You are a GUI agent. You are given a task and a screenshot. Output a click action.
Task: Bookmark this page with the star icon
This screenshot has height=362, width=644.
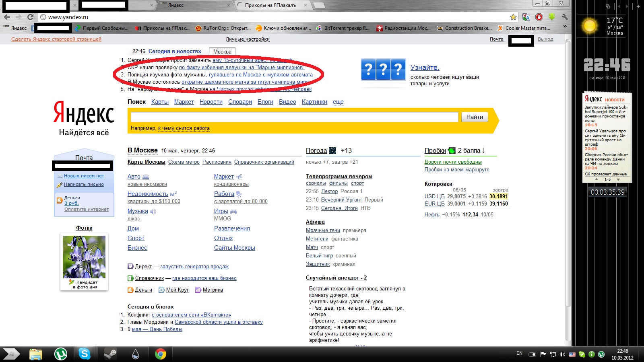pyautogui.click(x=513, y=17)
